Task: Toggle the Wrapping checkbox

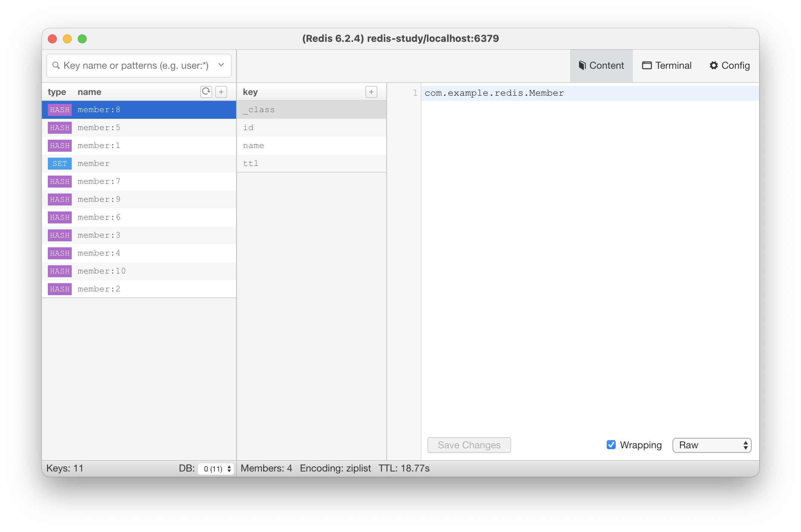Action: pos(611,445)
